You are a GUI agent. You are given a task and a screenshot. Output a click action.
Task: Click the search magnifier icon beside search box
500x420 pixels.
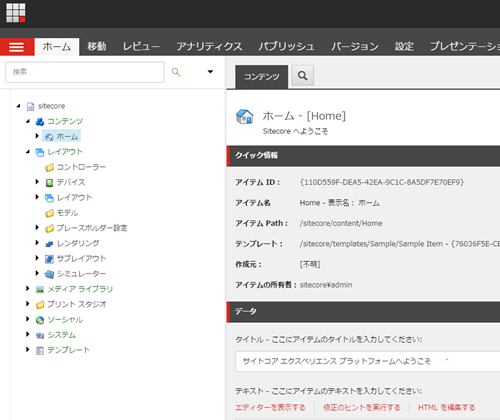coord(176,72)
